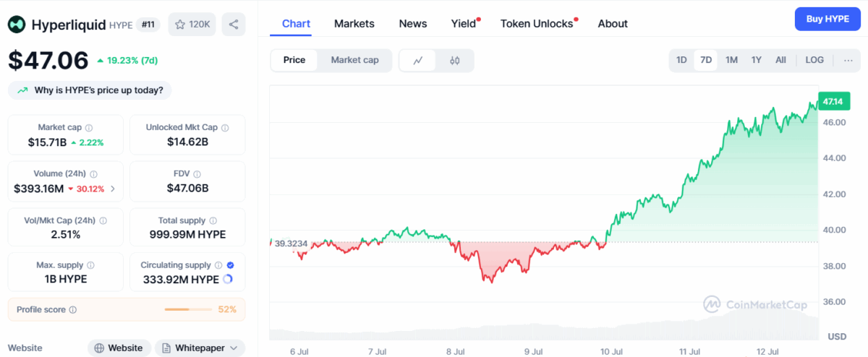Screen dimensions: 868x357
Task: Click the 1B HYPE max supply value
Action: pyautogui.click(x=66, y=279)
